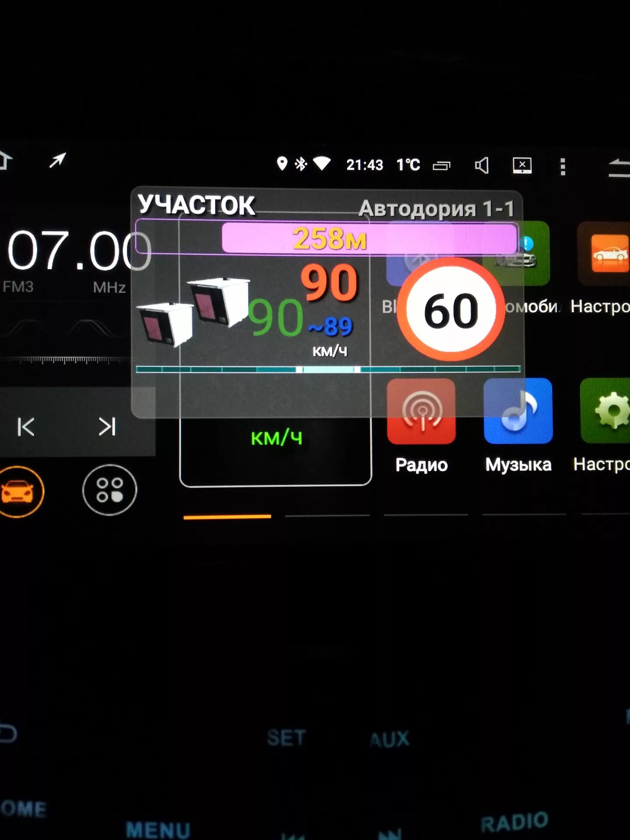The height and width of the screenshot is (840, 630).
Task: Tap the red 90 speed value
Action: point(329,283)
